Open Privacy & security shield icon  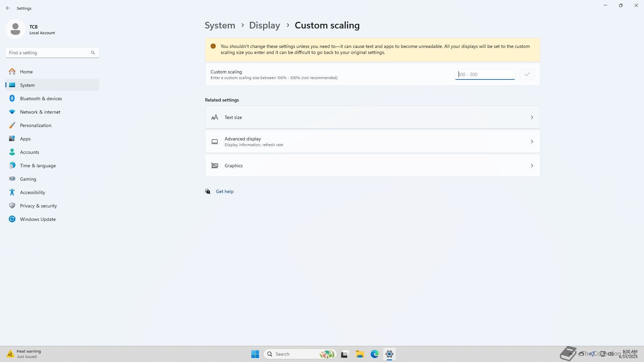click(12, 206)
